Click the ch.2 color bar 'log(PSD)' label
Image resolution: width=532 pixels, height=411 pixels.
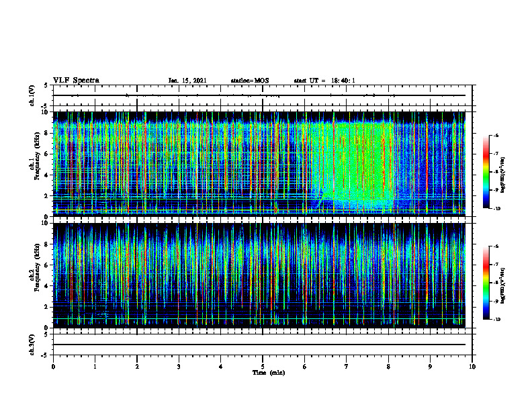point(503,285)
